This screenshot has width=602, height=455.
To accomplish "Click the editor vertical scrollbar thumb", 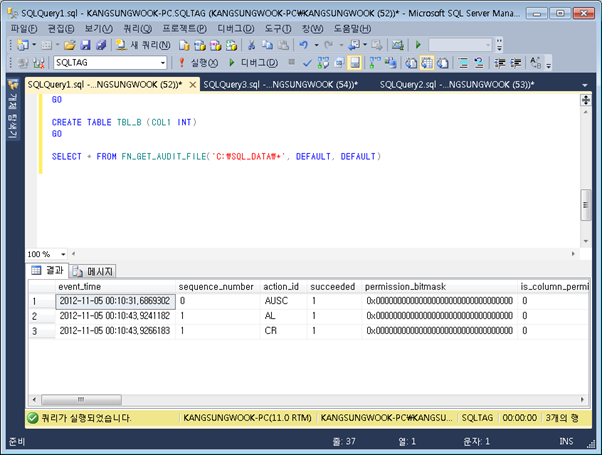I will click(585, 205).
